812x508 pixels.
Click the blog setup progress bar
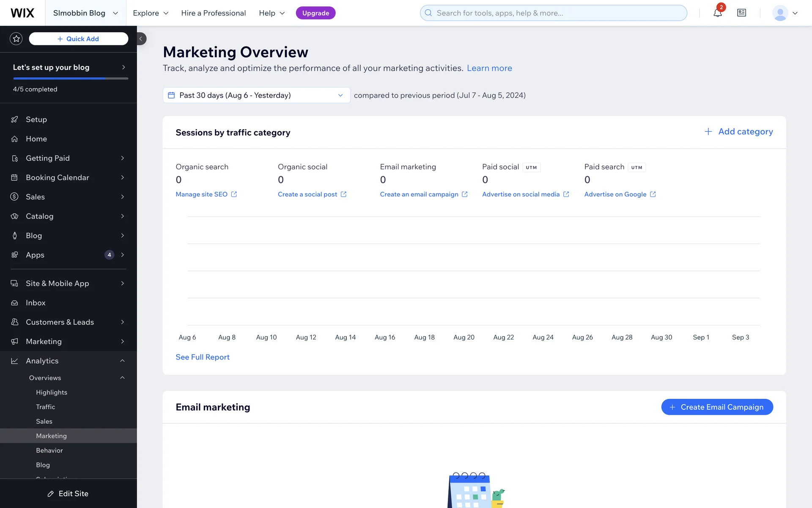pyautogui.click(x=71, y=78)
